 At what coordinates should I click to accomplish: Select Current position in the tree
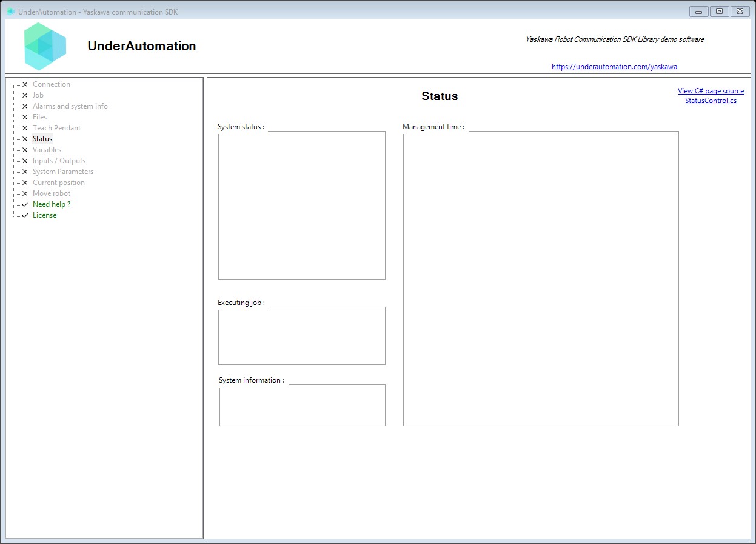(59, 183)
